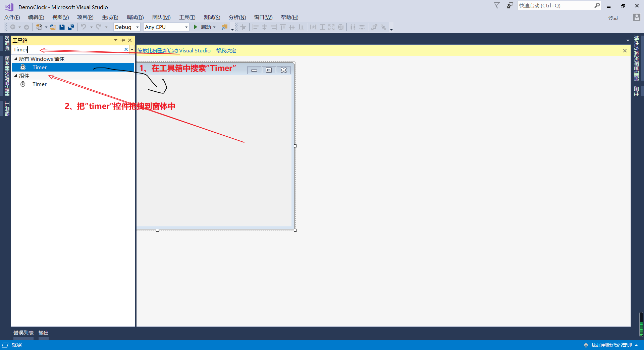
Task: Click the Align Lefts icon
Action: coord(255,27)
